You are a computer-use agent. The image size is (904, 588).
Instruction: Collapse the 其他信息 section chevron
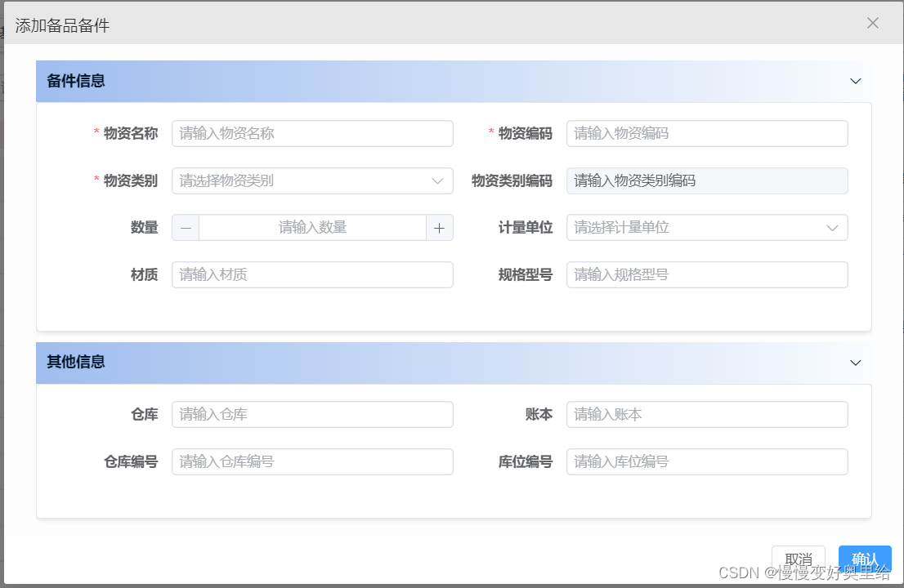856,363
